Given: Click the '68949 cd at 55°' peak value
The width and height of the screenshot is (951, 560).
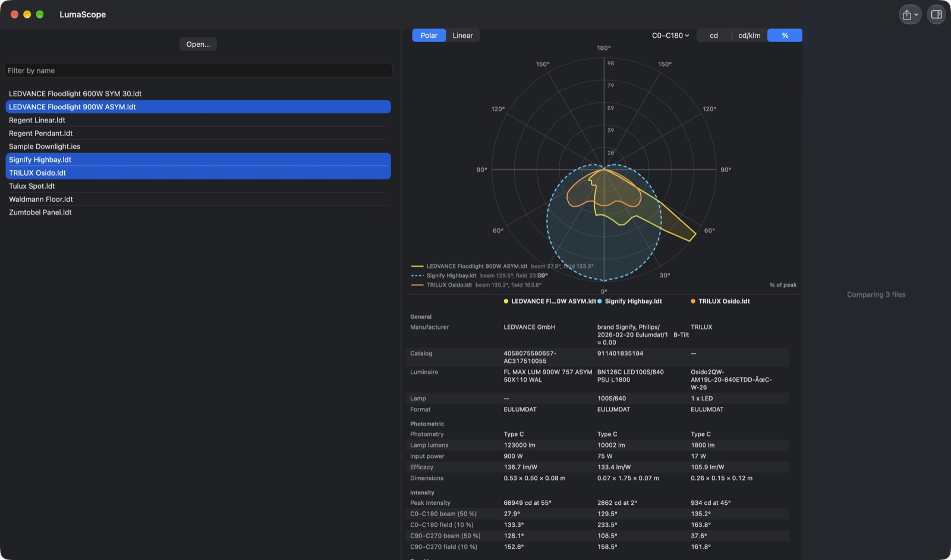Looking at the screenshot, I should 527,503.
